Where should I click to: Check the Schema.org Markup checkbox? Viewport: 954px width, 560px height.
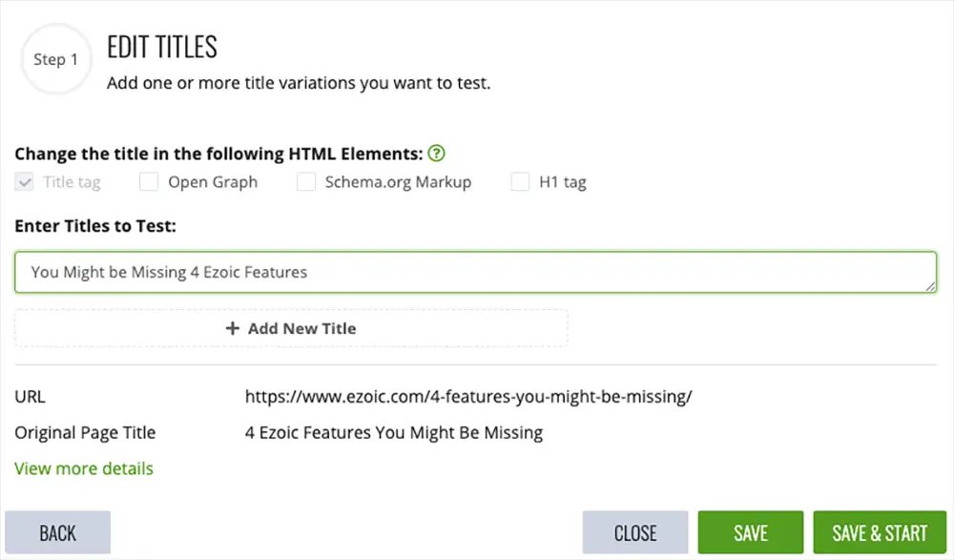tap(306, 182)
